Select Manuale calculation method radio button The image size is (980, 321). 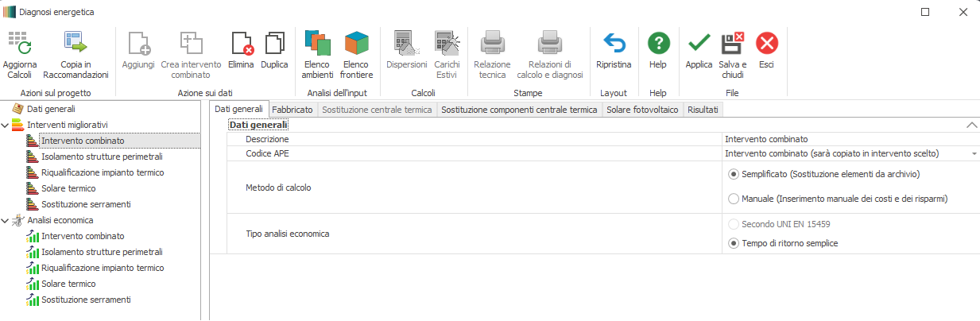coord(734,199)
